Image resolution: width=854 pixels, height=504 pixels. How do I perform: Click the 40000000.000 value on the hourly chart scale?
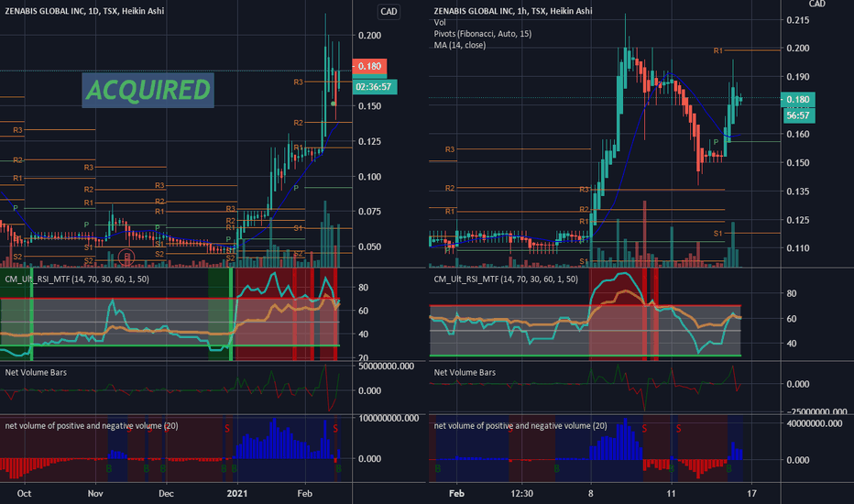(x=815, y=424)
